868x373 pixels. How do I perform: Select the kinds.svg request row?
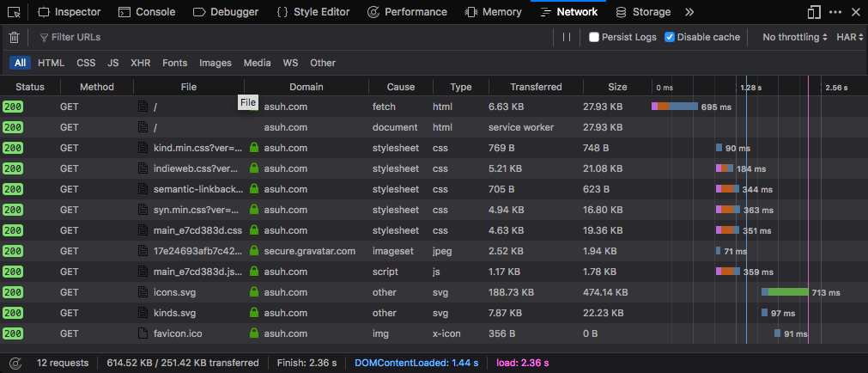click(434, 313)
